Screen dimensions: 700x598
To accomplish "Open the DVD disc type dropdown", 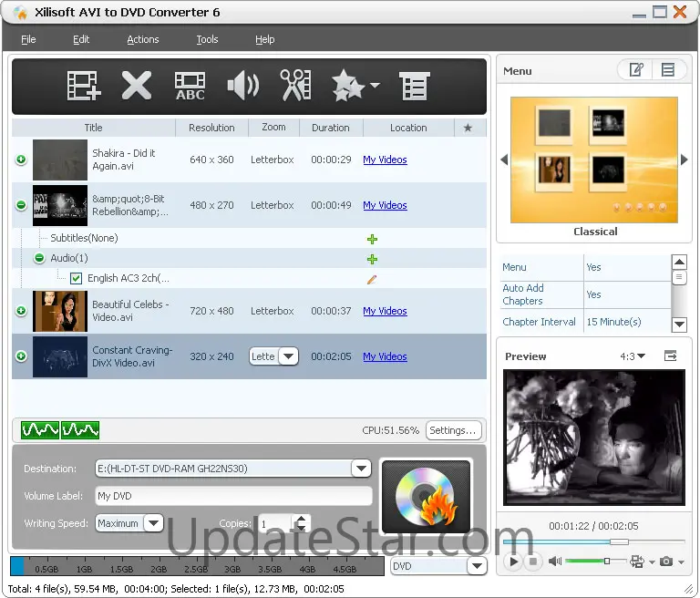I will tap(477, 566).
